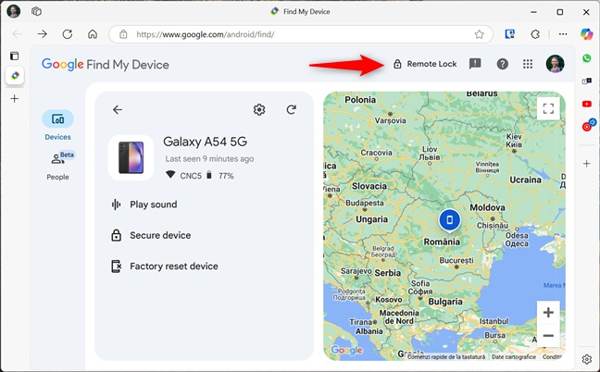Click the Galaxy A54 5G phone thumbnail

pos(131,158)
